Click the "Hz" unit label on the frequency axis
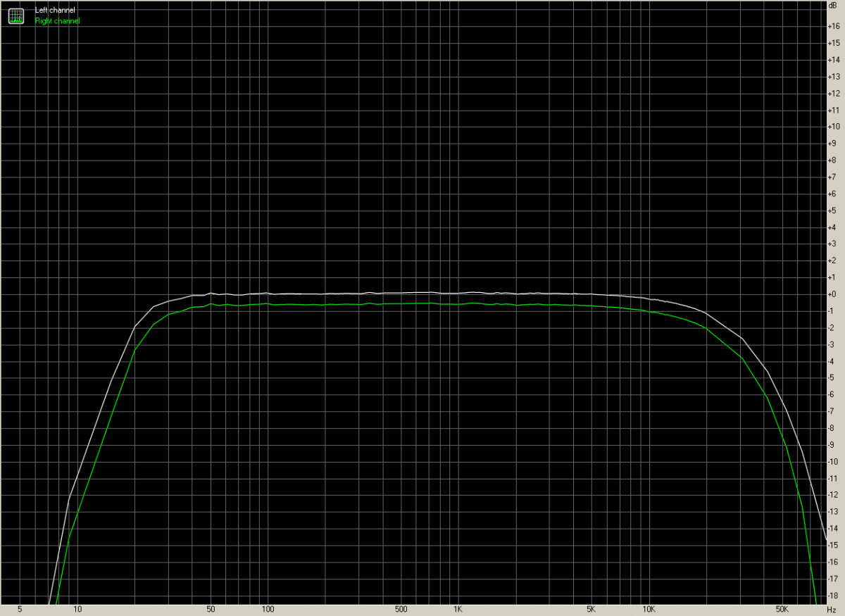 click(x=831, y=608)
